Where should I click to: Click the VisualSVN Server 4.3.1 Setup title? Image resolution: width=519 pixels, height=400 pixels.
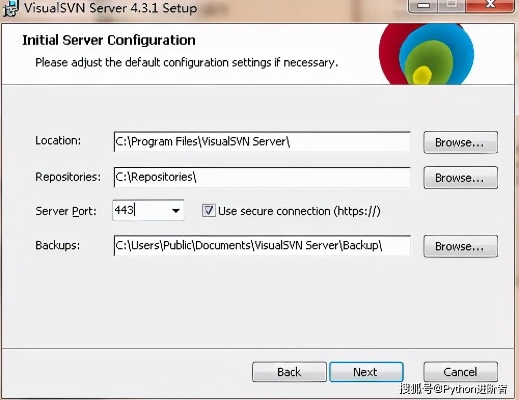click(110, 8)
